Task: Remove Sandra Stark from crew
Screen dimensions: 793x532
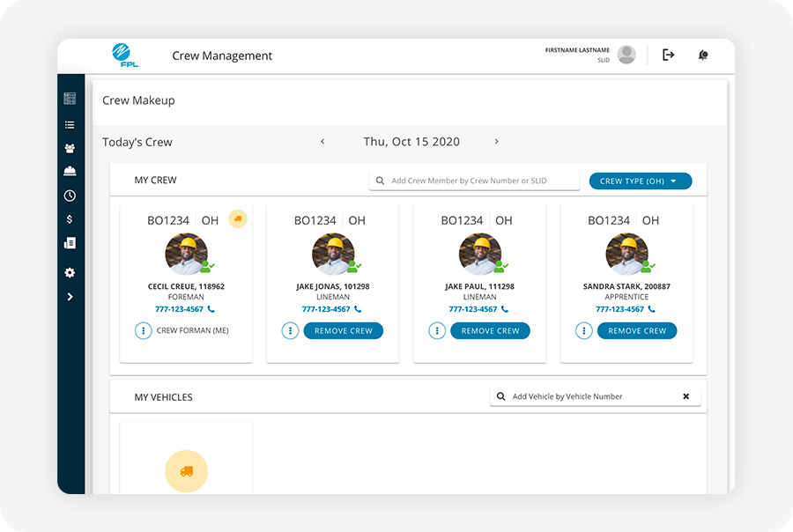Action: tap(637, 330)
